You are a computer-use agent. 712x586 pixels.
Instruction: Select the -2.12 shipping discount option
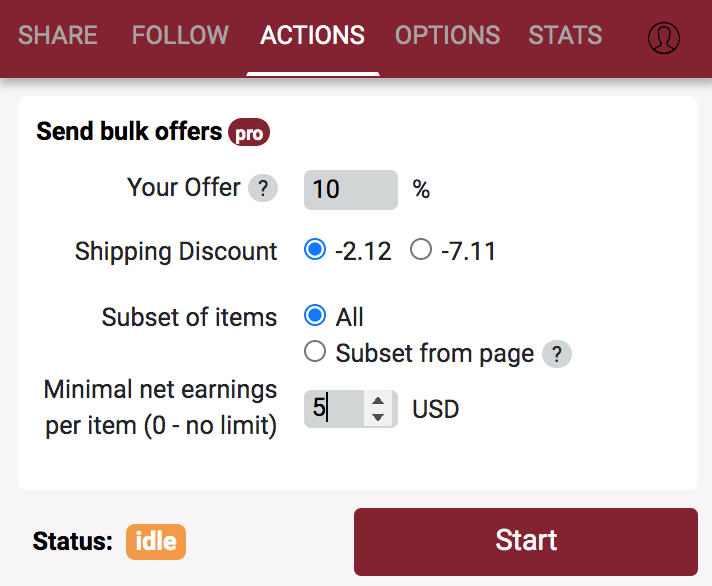315,250
